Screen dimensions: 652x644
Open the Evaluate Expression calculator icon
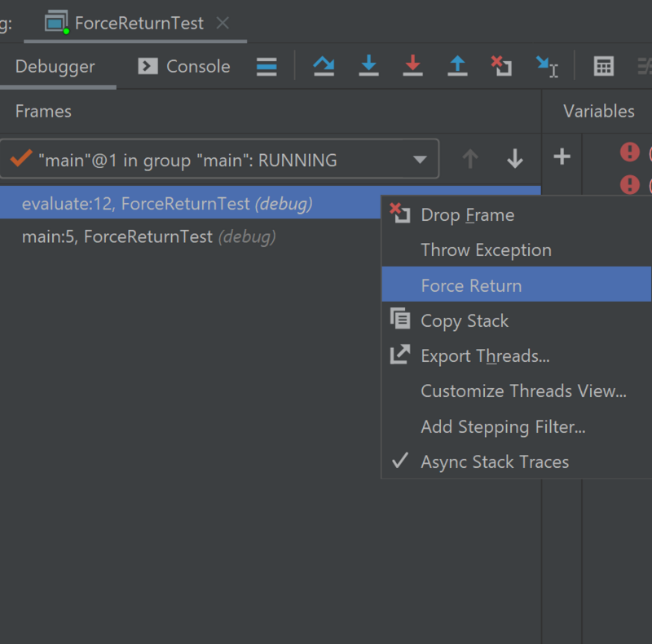(603, 66)
